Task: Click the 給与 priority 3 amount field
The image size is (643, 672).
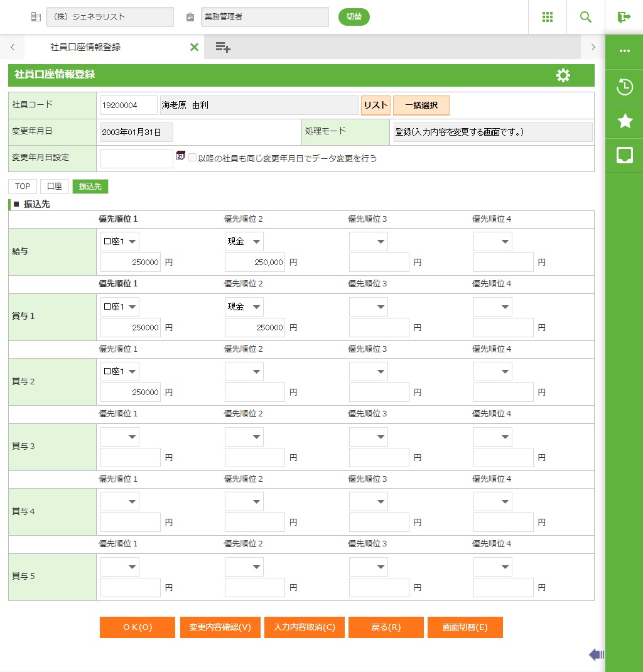Action: tap(379, 263)
